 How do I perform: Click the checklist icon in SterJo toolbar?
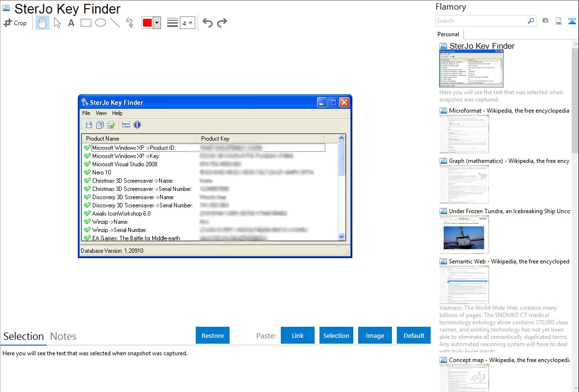tap(111, 125)
